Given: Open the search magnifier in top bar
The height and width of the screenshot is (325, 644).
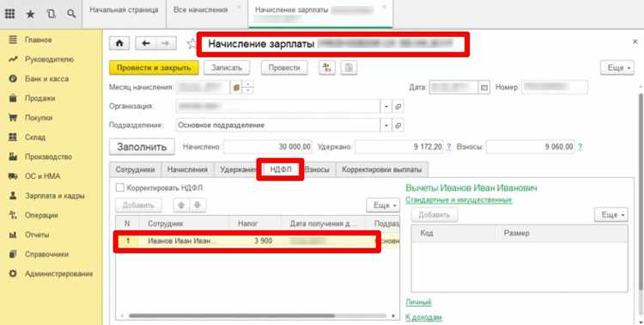Looking at the screenshot, I should [71, 14].
